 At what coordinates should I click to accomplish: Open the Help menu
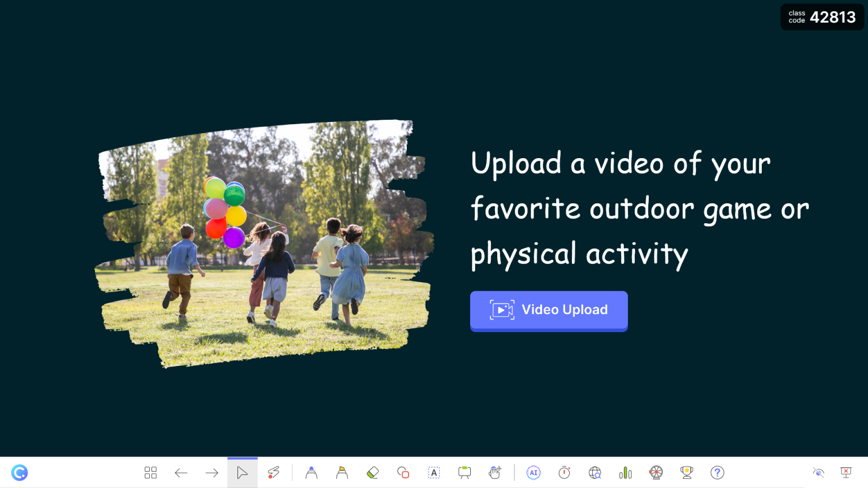click(717, 472)
